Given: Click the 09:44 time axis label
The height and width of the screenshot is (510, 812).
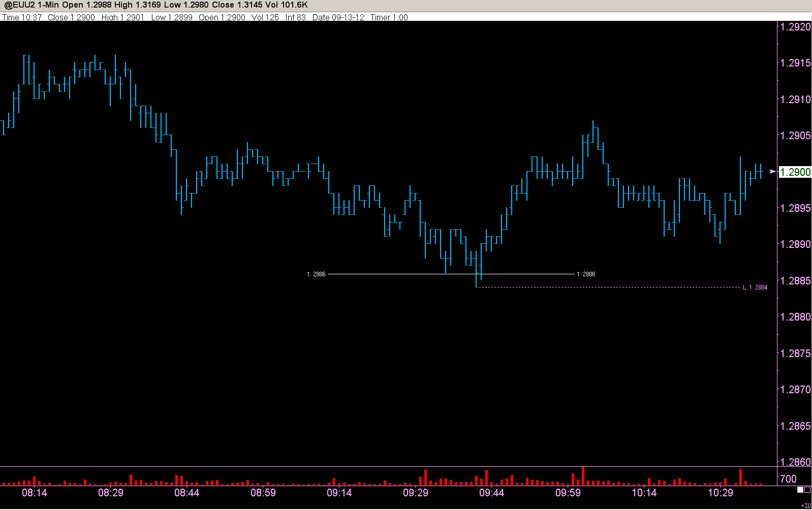Looking at the screenshot, I should pyautogui.click(x=492, y=493).
